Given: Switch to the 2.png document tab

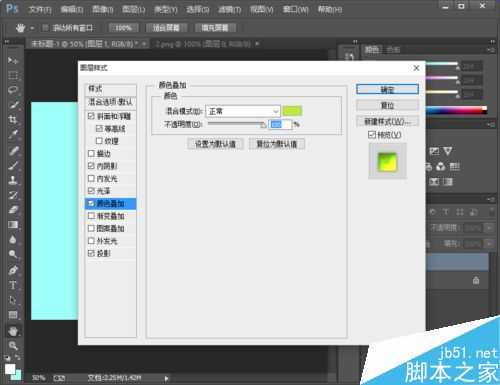Looking at the screenshot, I should 204,44.
